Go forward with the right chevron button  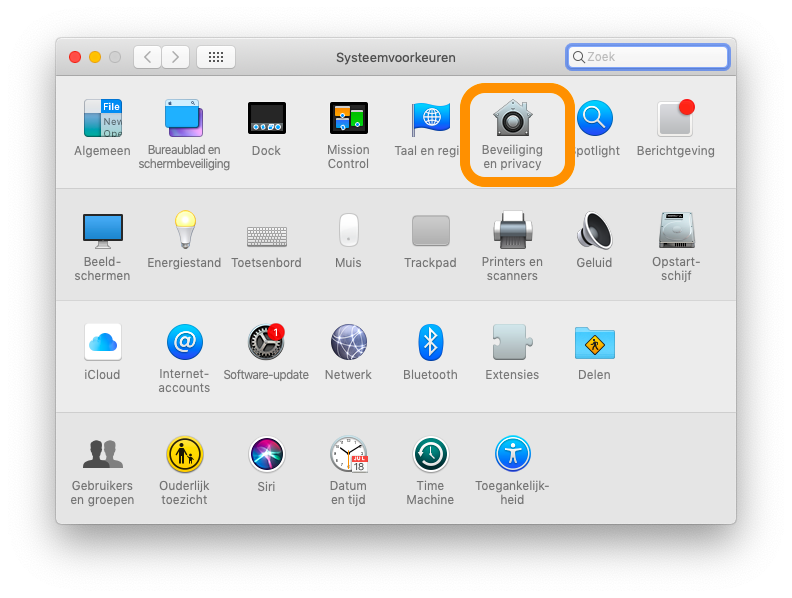click(176, 57)
